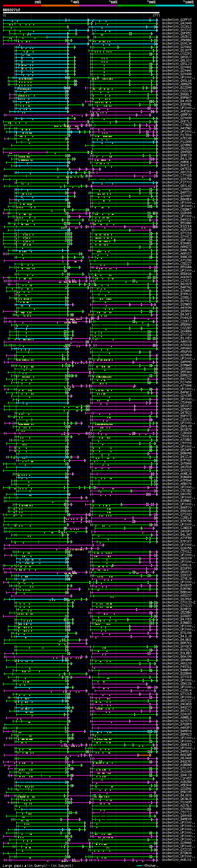The height and width of the screenshot is (868, 197).
Task: Select the UniRef100_B2ZGM4 label
Action: (x=177, y=88)
